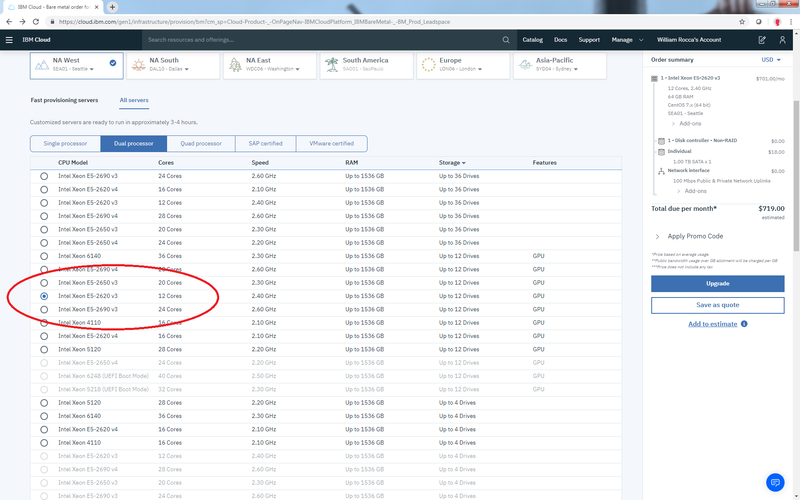Click the info icon beside Add to estimate
Screen dimensions: 800x500
[x=744, y=324]
